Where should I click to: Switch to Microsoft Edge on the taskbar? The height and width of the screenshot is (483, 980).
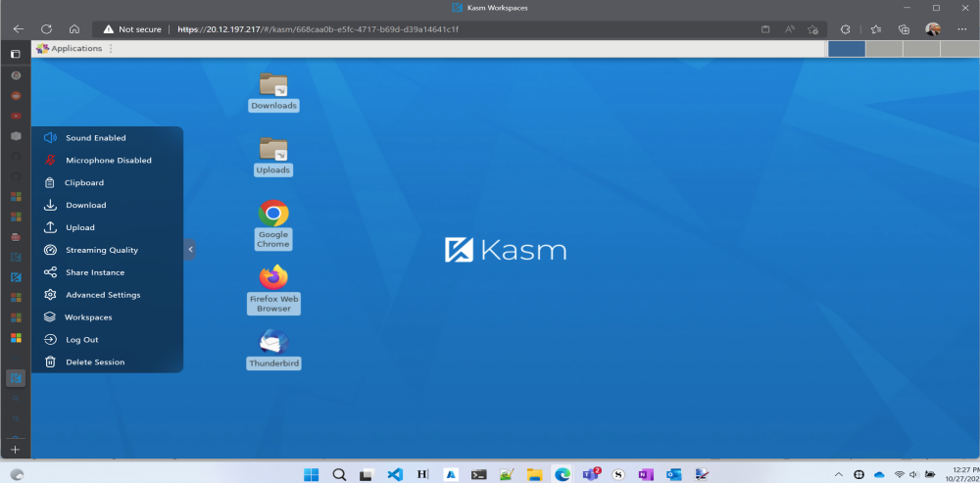[563, 474]
